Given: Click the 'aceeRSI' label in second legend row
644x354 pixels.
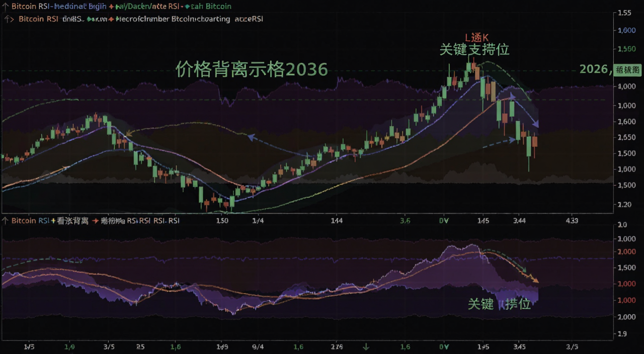Looking at the screenshot, I should click(x=248, y=19).
